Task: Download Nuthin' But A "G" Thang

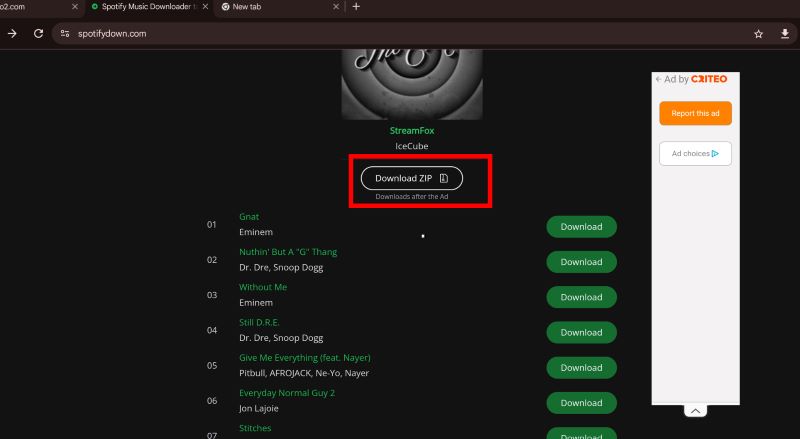Action: coord(581,262)
